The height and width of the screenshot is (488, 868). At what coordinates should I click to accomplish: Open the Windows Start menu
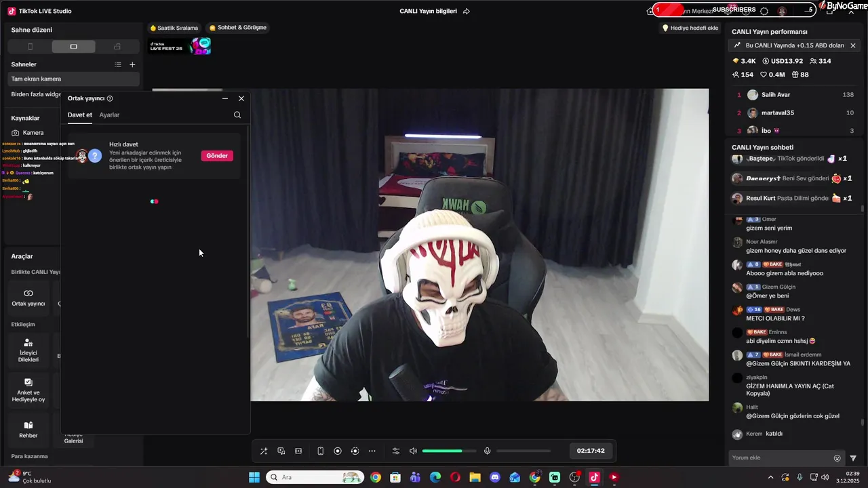click(254, 477)
